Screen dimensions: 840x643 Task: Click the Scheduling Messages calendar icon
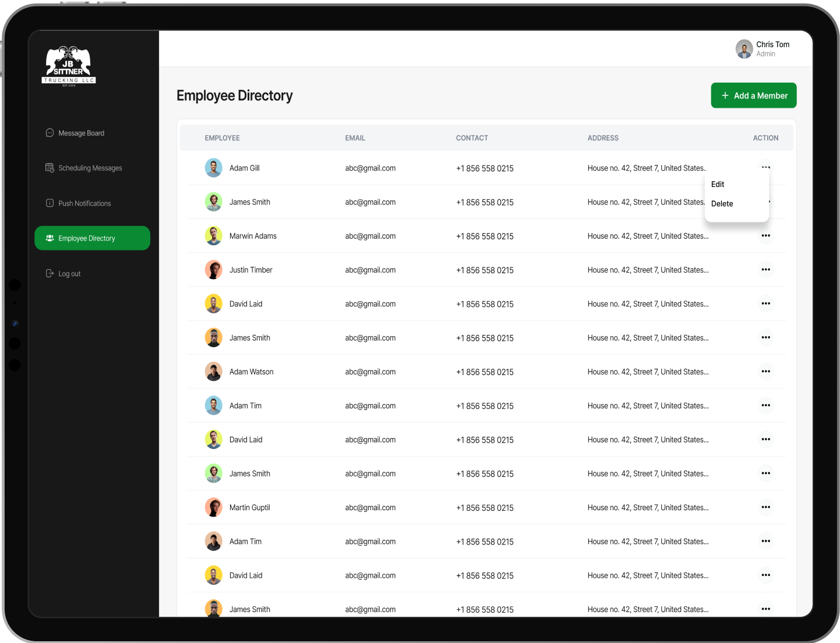[x=50, y=168]
